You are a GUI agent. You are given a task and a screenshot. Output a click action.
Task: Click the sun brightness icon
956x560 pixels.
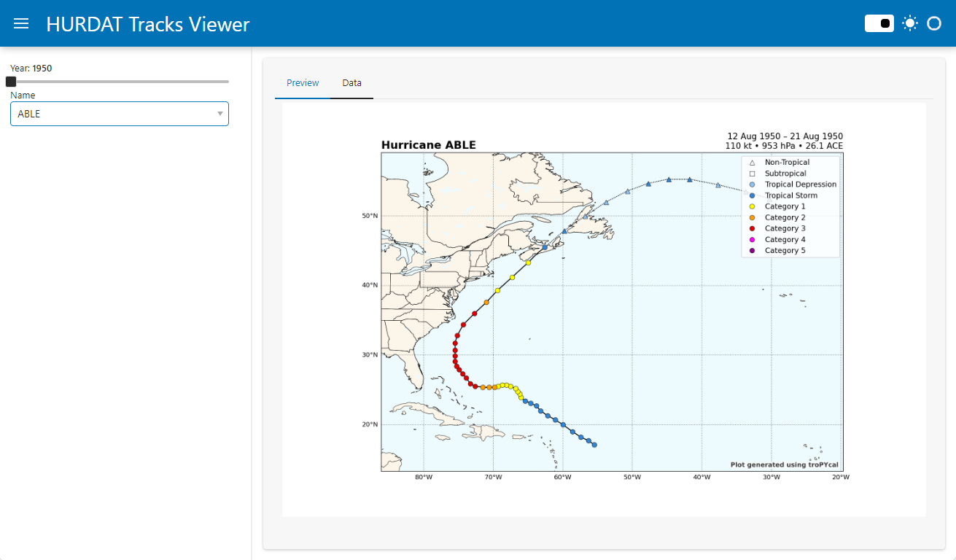(x=909, y=23)
